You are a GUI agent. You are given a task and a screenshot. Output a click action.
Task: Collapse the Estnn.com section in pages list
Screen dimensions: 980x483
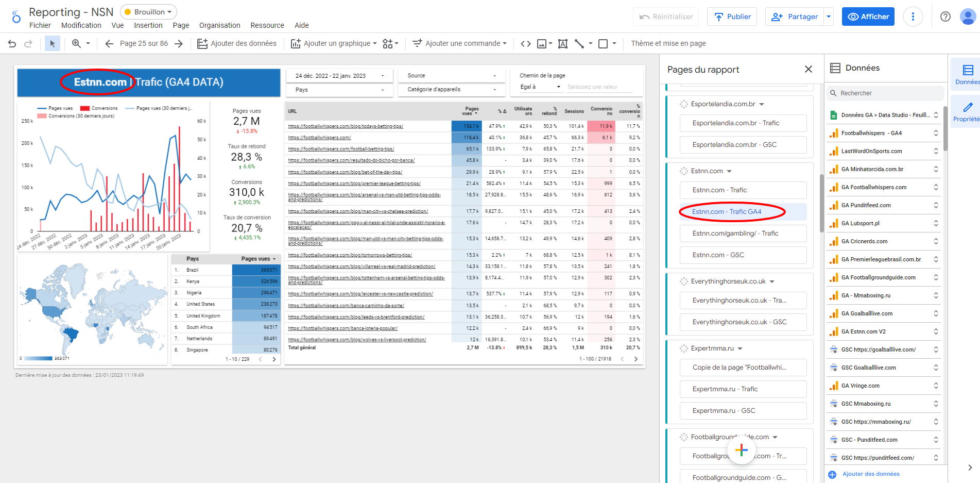[729, 171]
